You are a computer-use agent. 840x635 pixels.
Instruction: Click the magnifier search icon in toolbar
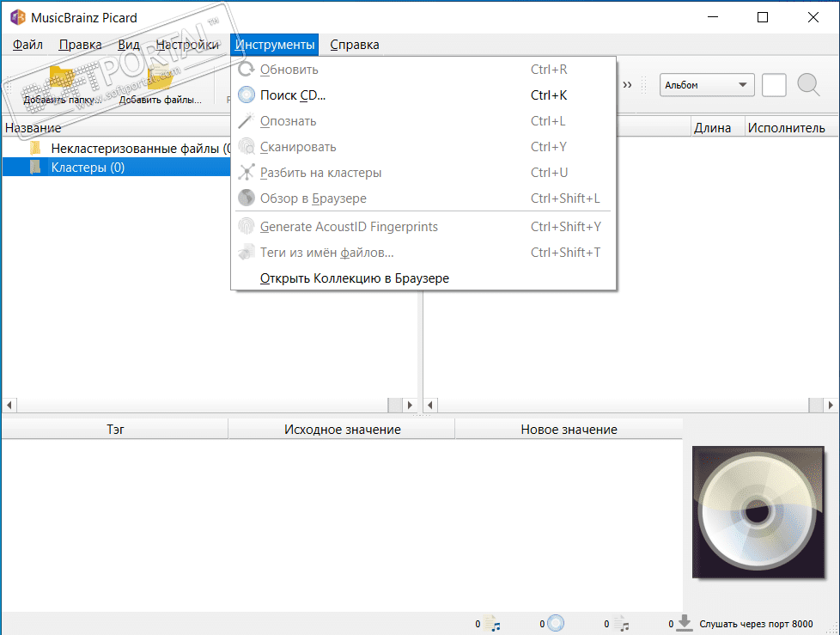pos(808,85)
